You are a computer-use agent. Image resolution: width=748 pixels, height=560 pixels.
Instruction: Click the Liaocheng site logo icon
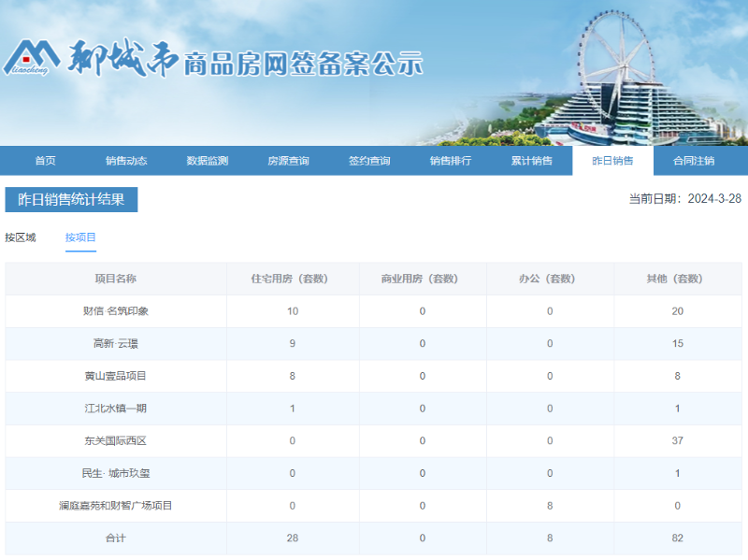(33, 59)
